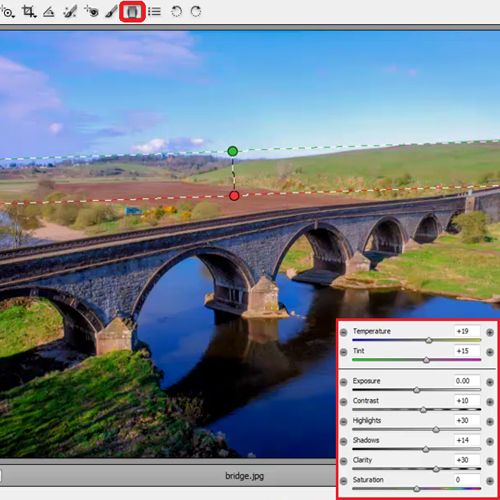Select the Adjustment Brush tool
500x500 pixels.
111,12
